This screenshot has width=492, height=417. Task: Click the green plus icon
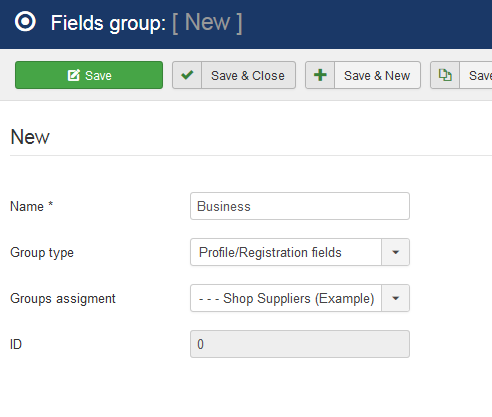coord(320,75)
